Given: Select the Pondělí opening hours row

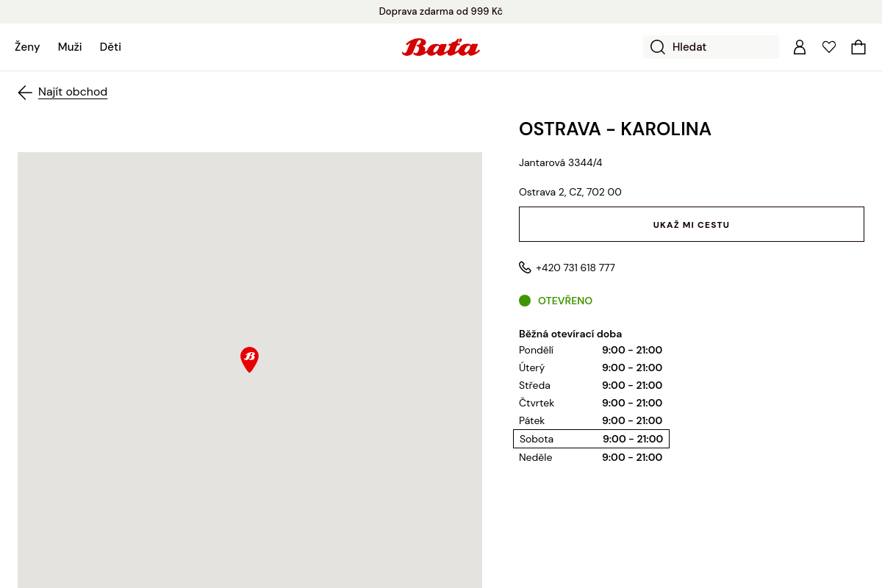Looking at the screenshot, I should 591,350.
